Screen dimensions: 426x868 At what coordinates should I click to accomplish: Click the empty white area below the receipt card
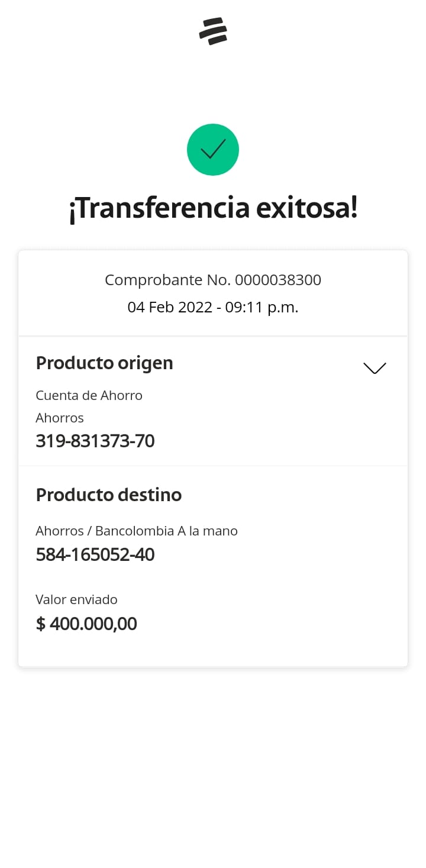[213, 769]
